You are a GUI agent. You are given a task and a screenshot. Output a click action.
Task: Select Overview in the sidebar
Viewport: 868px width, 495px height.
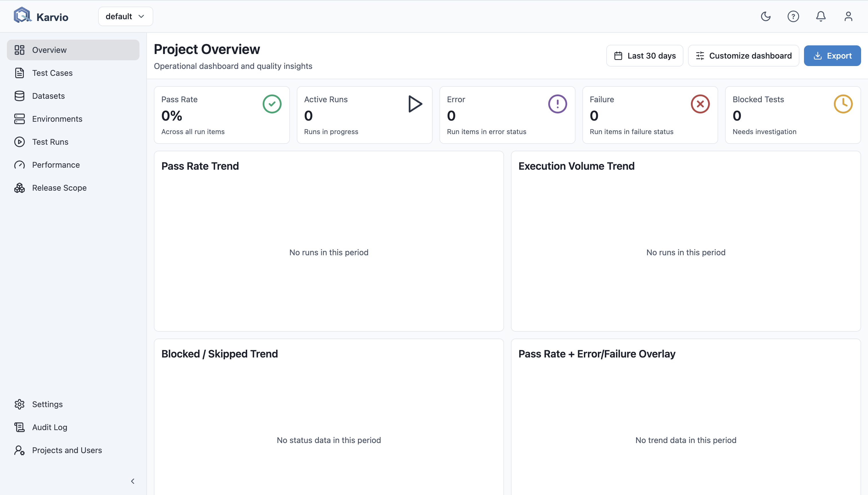point(73,50)
